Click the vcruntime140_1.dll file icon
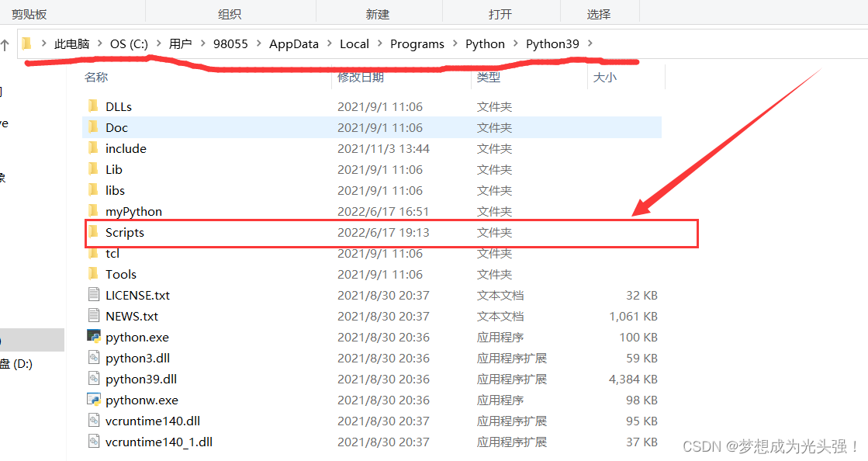 click(94, 442)
